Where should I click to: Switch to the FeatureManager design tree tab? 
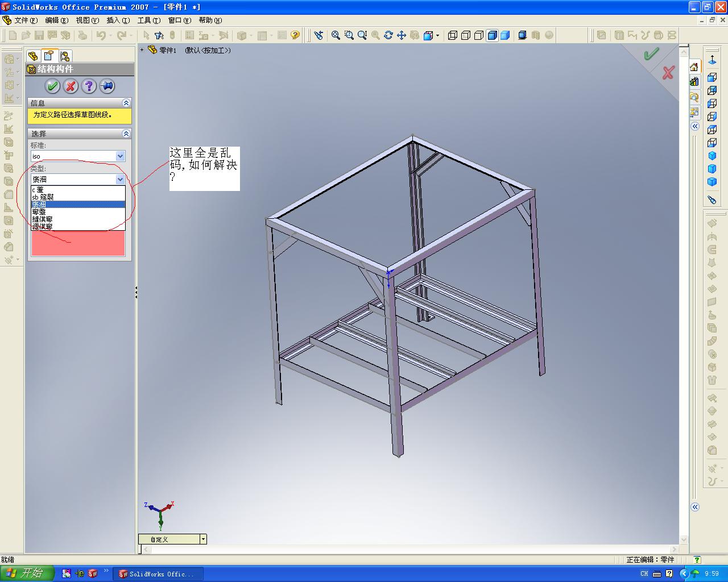[x=33, y=56]
